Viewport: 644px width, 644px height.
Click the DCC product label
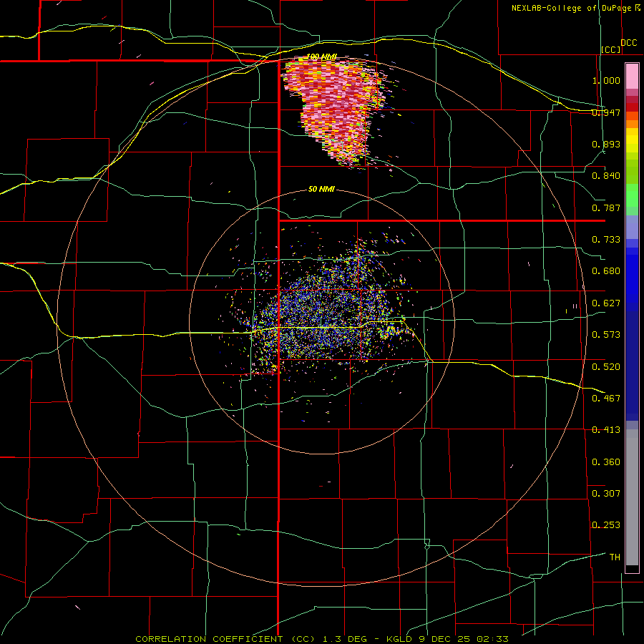[x=629, y=43]
